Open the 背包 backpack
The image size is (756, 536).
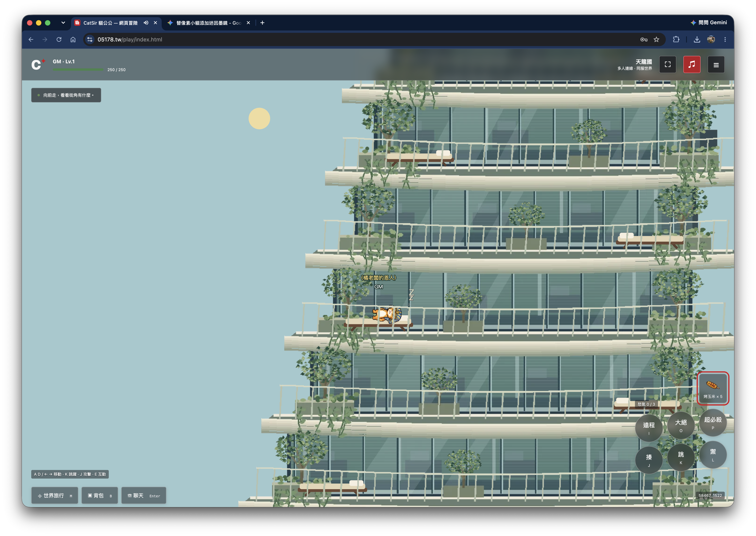point(100,495)
